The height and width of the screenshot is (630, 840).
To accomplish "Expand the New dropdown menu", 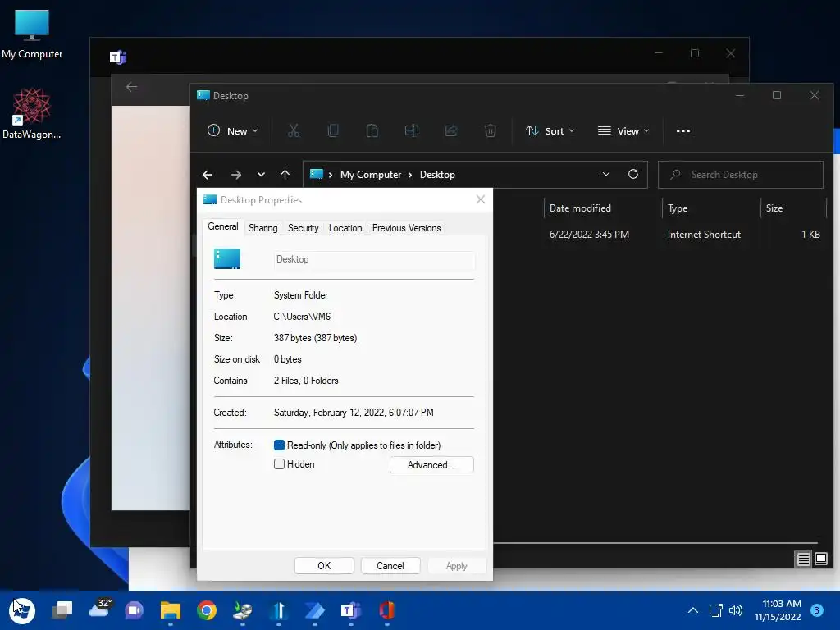I will 232,130.
